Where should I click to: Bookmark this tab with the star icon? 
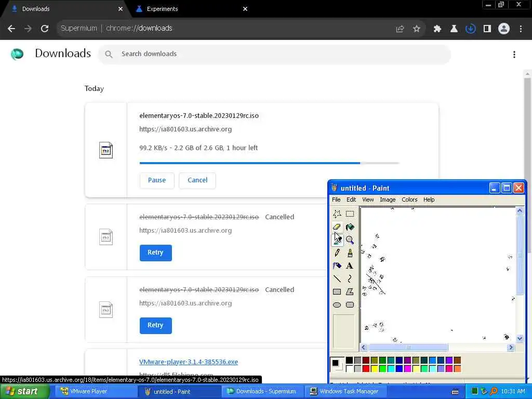[x=417, y=29]
